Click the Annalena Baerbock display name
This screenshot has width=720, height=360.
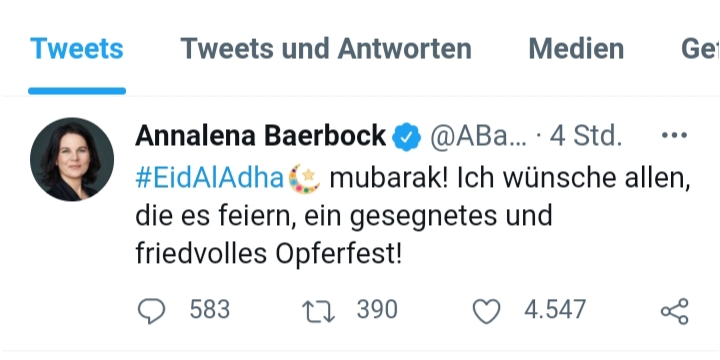260,136
